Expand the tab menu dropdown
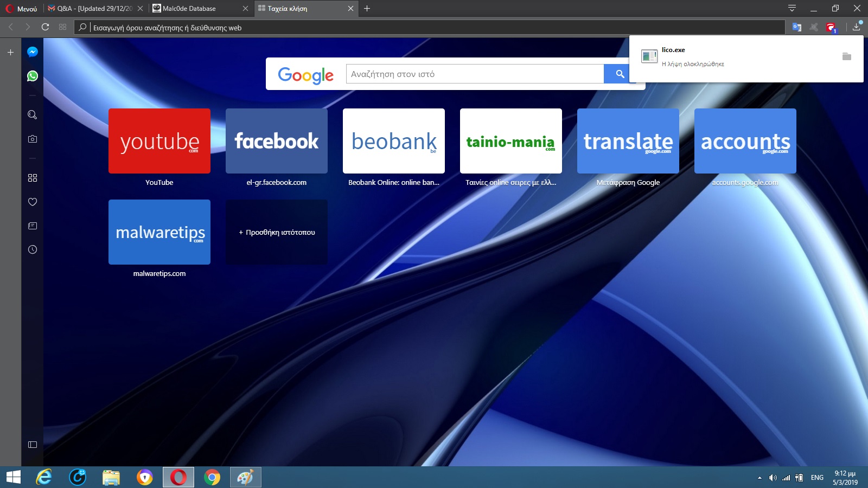This screenshot has width=868, height=488. 792,8
